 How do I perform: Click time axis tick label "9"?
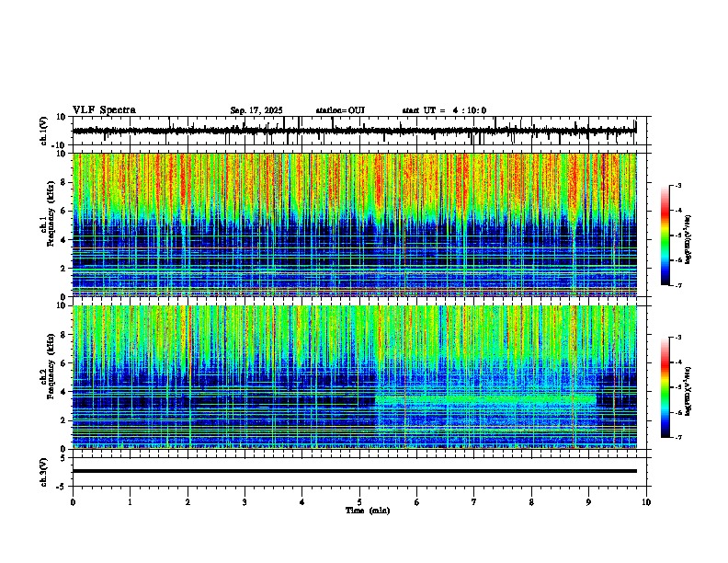pyautogui.click(x=588, y=502)
